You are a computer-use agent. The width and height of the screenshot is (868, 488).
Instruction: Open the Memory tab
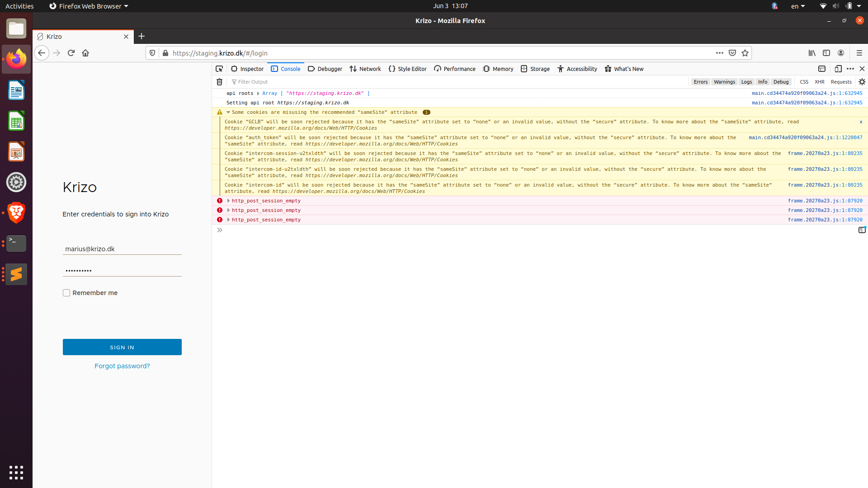pyautogui.click(x=498, y=69)
